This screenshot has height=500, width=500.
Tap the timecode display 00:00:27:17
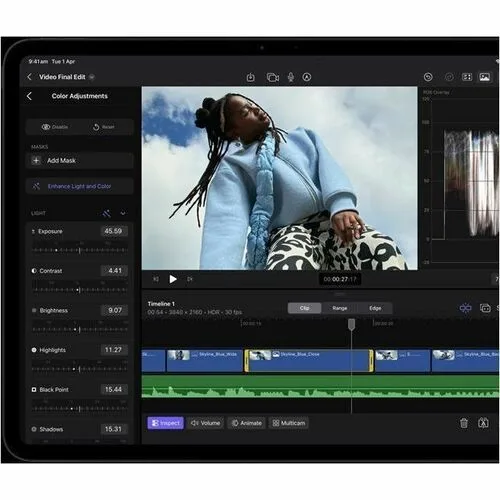point(340,279)
